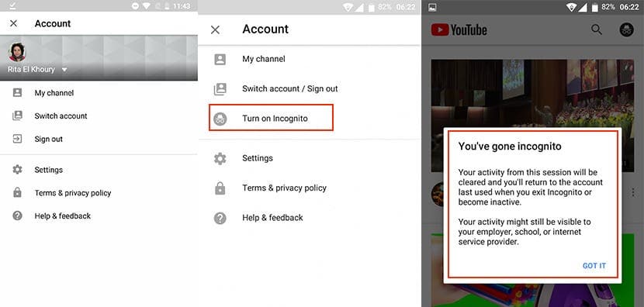644x307 pixels.
Task: Select Turn on Incognito
Action: point(275,119)
